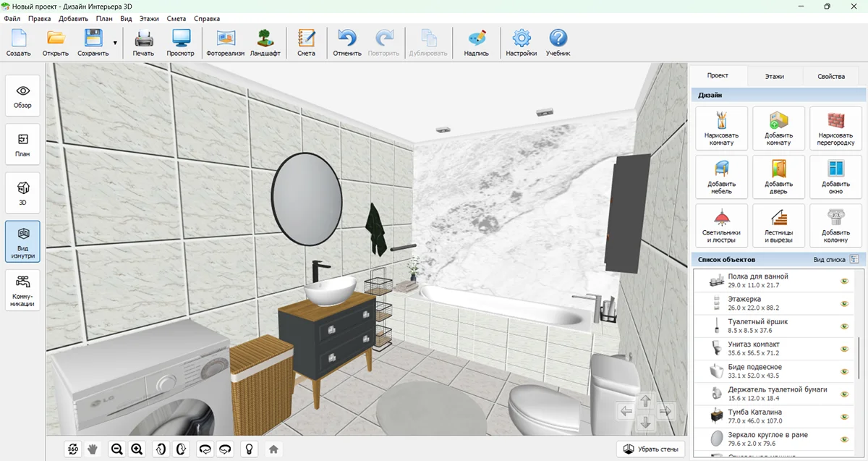868x461 pixels.
Task: Hide Держатель туалетной бумаги via eye icon
Action: coord(843,394)
